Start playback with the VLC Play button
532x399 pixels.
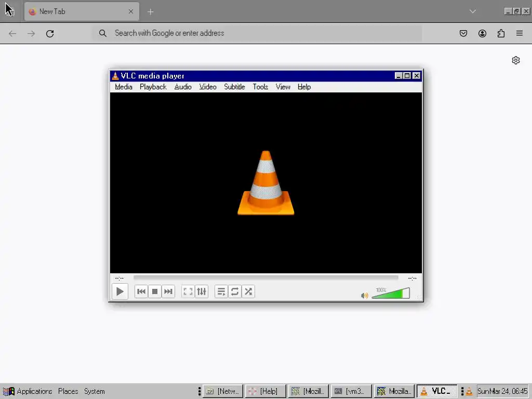pos(120,291)
